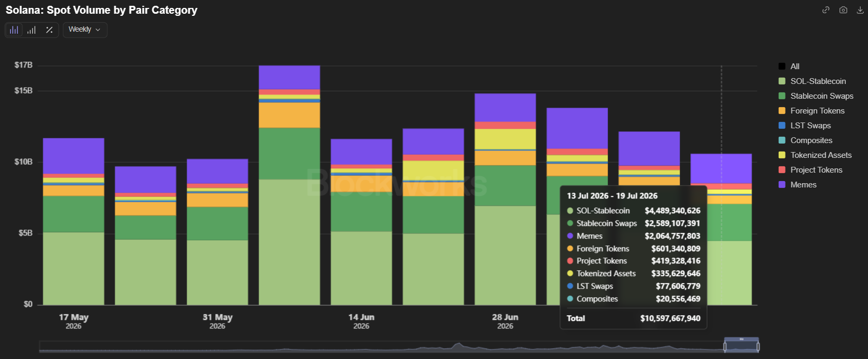Click the $17B y-axis label
This screenshot has height=359, width=868.
pyautogui.click(x=23, y=65)
